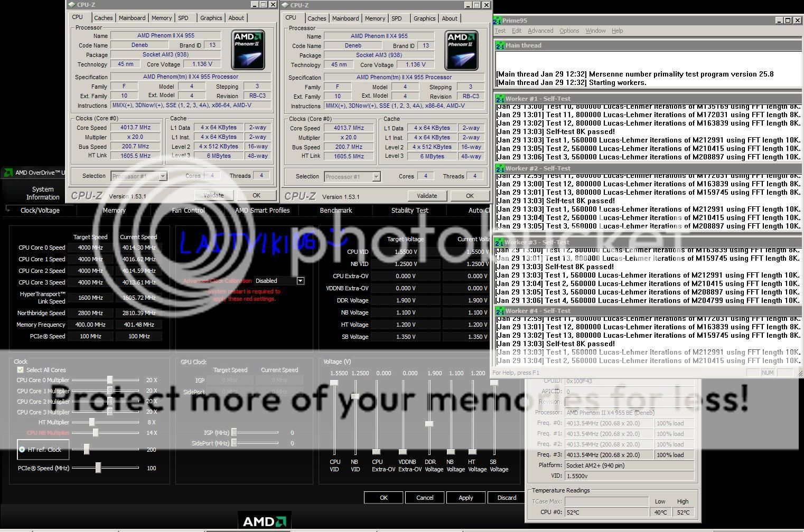Switch to Memory tab in AMD OverDrive

[x=114, y=210]
